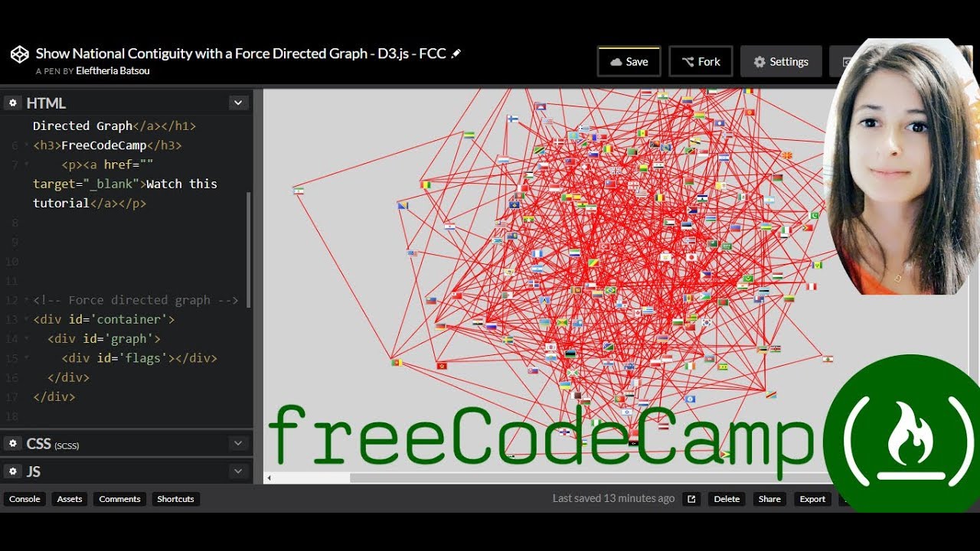
Task: Expand the CSS panel dropdown chevron
Action: click(238, 443)
